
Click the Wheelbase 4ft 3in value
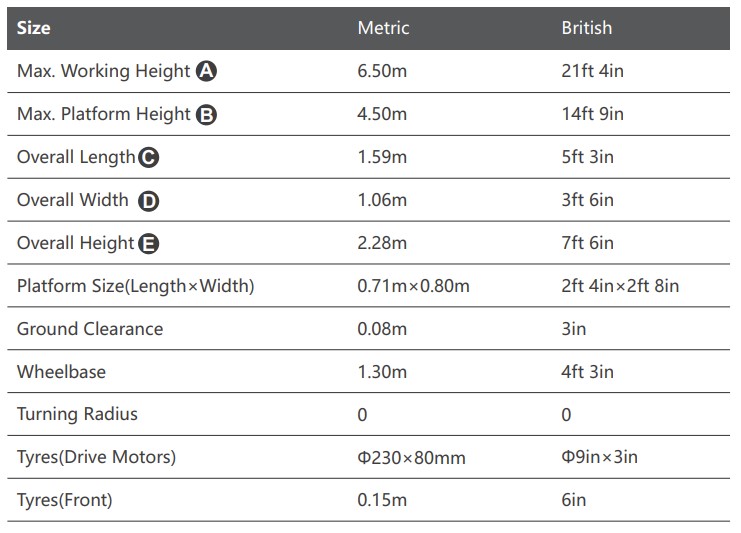pos(587,372)
